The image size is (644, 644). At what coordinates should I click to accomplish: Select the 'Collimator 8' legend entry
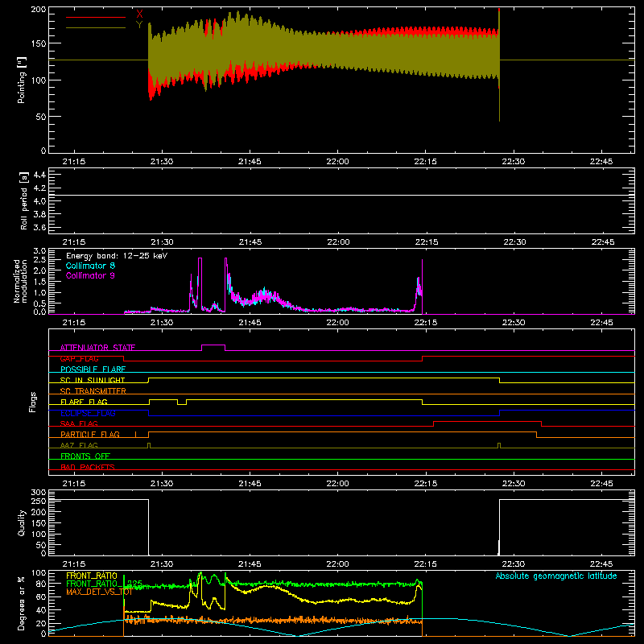tap(90, 266)
